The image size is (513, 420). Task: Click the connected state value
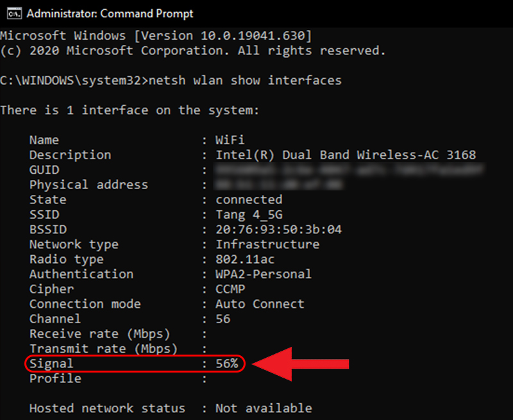[249, 199]
